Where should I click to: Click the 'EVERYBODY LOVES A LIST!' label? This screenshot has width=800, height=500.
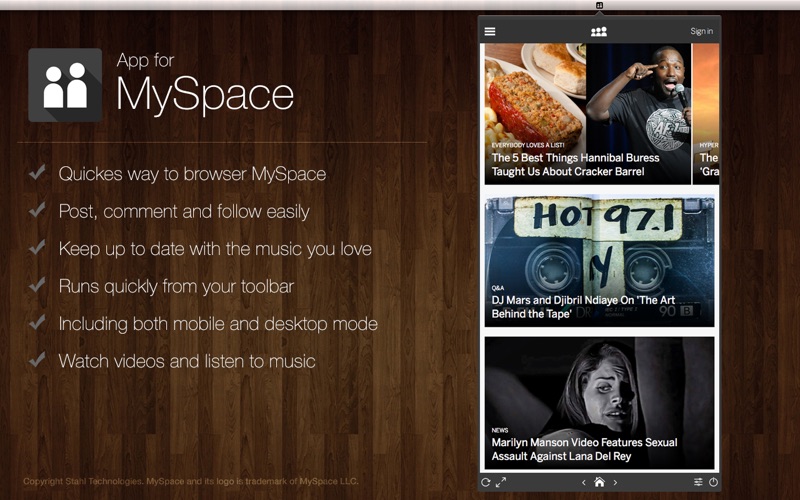pos(528,145)
